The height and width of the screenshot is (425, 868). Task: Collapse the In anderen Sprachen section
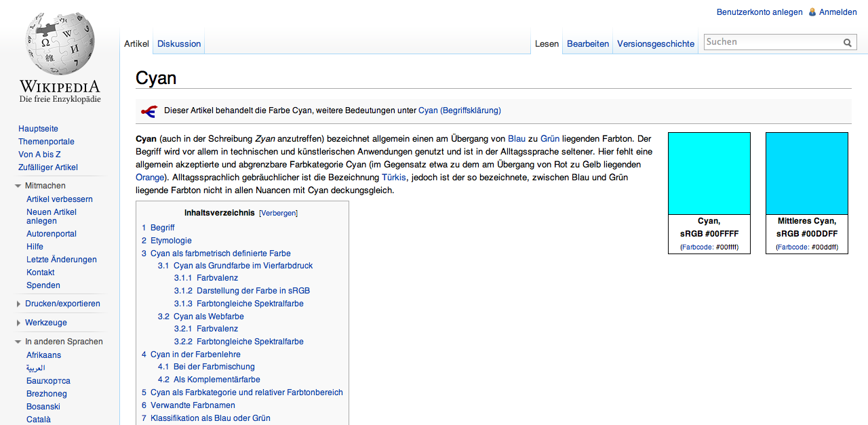click(x=18, y=342)
